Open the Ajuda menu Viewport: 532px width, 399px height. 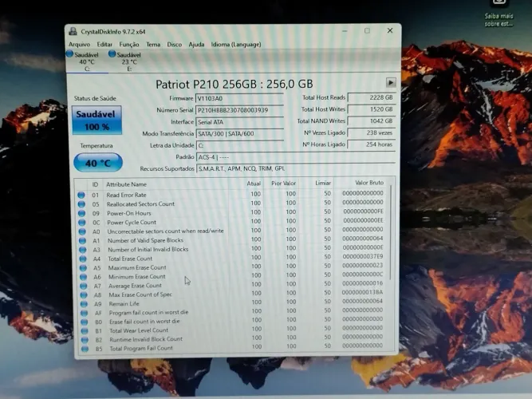[x=196, y=45]
